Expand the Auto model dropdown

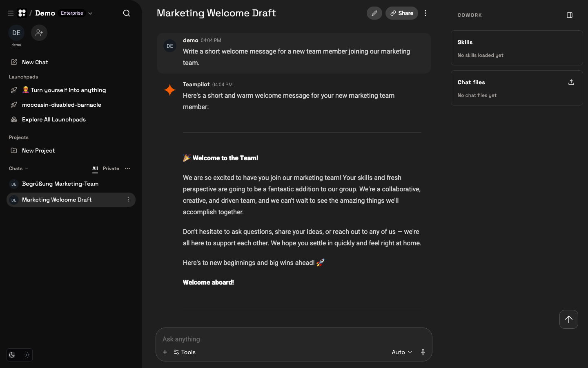point(402,352)
